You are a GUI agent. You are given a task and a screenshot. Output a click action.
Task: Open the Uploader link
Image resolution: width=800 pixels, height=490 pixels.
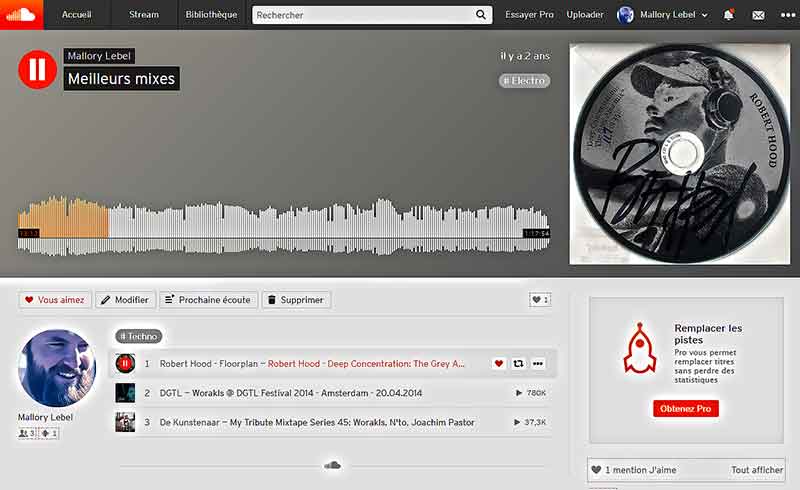585,15
